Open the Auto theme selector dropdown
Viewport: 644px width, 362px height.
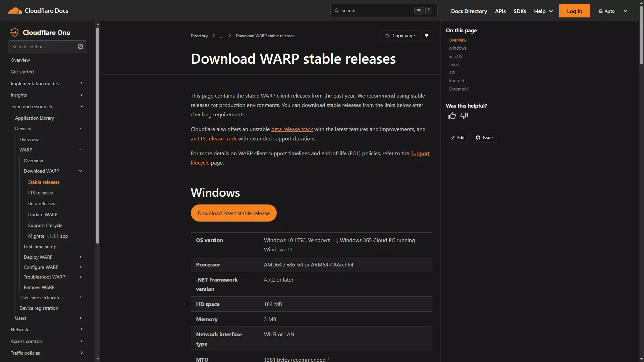pyautogui.click(x=613, y=11)
